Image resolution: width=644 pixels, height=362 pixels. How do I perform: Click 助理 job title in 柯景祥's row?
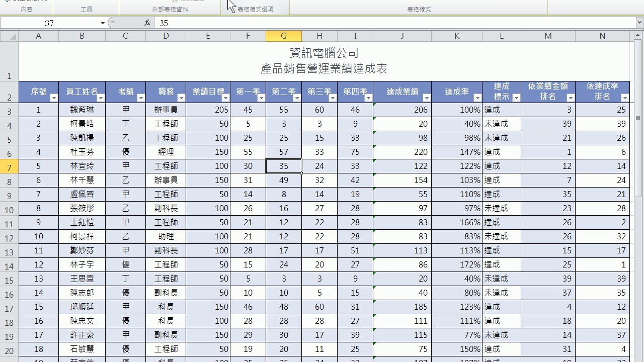coord(166,236)
